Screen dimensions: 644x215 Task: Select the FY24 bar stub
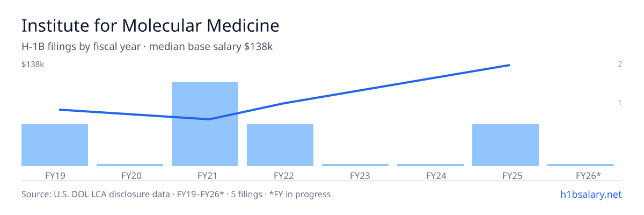coord(430,165)
